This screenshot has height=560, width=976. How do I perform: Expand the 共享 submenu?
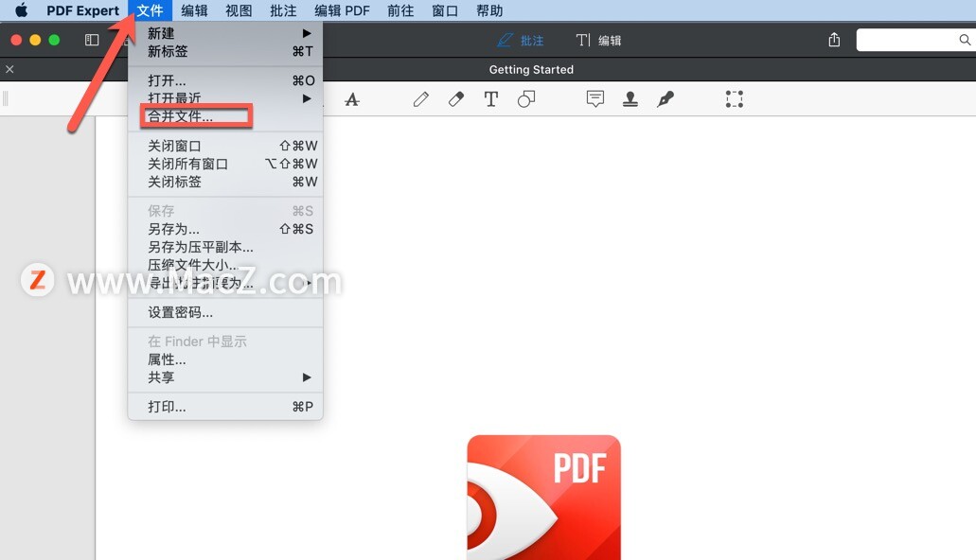225,377
